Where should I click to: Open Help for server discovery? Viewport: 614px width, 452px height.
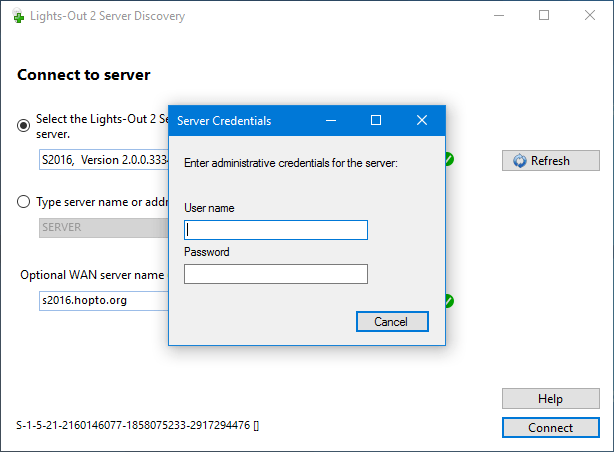point(550,399)
